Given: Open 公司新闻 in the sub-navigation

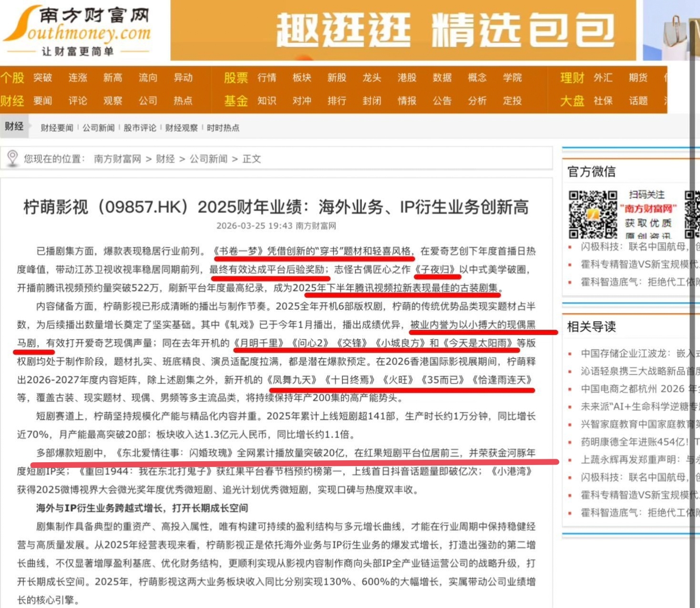Looking at the screenshot, I should (x=99, y=128).
